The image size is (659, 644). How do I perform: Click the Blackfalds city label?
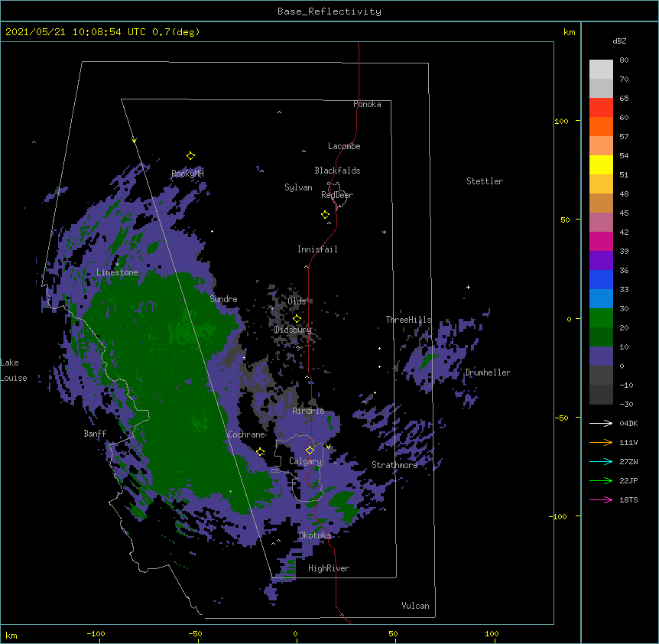[337, 171]
